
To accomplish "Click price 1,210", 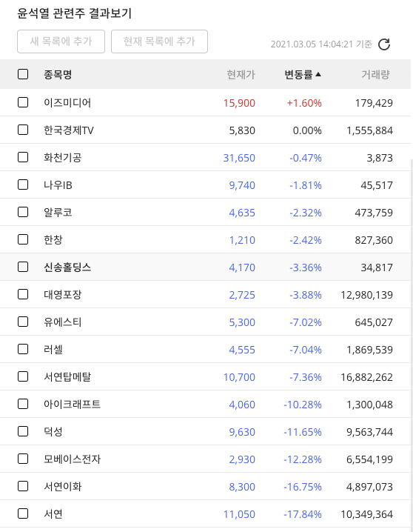I will coord(242,241).
